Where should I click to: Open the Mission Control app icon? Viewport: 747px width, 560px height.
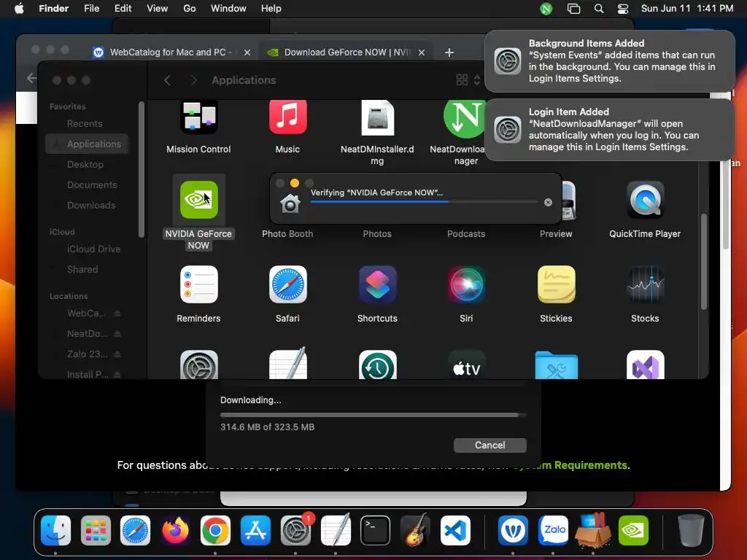click(x=198, y=117)
